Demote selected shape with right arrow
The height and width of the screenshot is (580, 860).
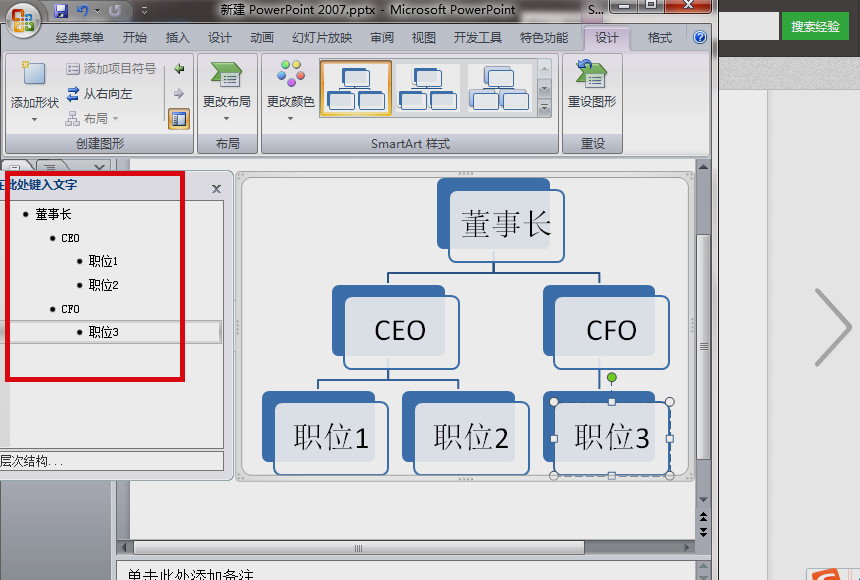179,93
